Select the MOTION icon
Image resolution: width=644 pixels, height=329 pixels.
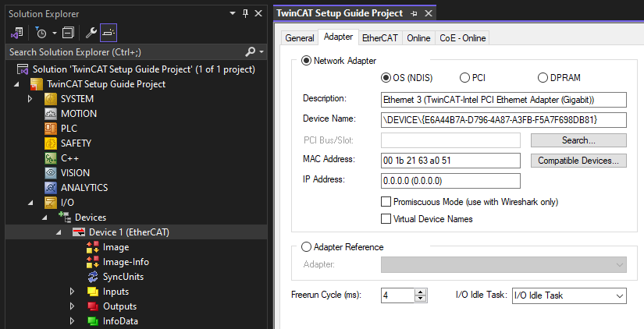[x=51, y=114]
